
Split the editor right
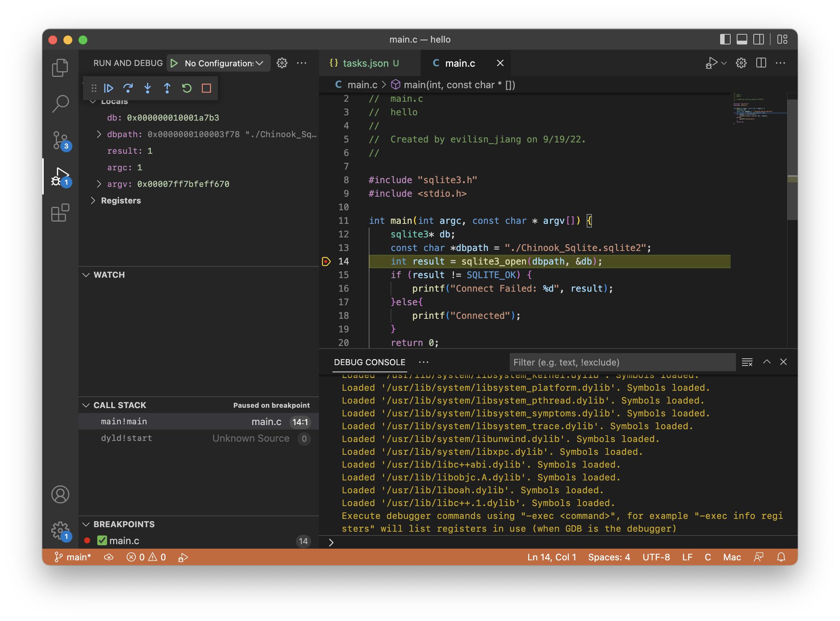761,63
